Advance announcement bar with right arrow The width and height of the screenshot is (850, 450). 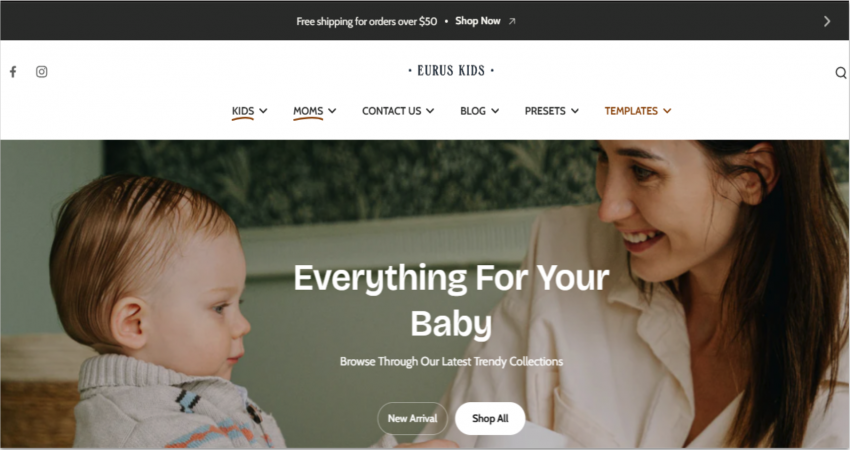pyautogui.click(x=827, y=21)
